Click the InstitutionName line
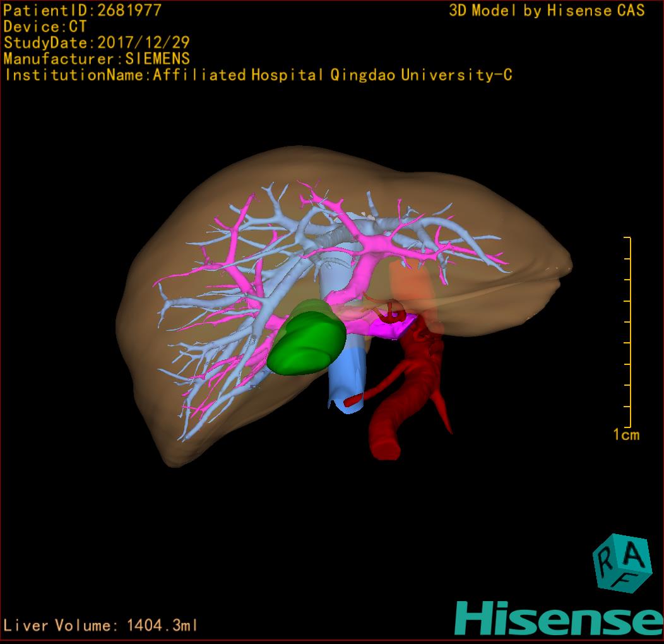The image size is (664, 644). click(x=259, y=75)
